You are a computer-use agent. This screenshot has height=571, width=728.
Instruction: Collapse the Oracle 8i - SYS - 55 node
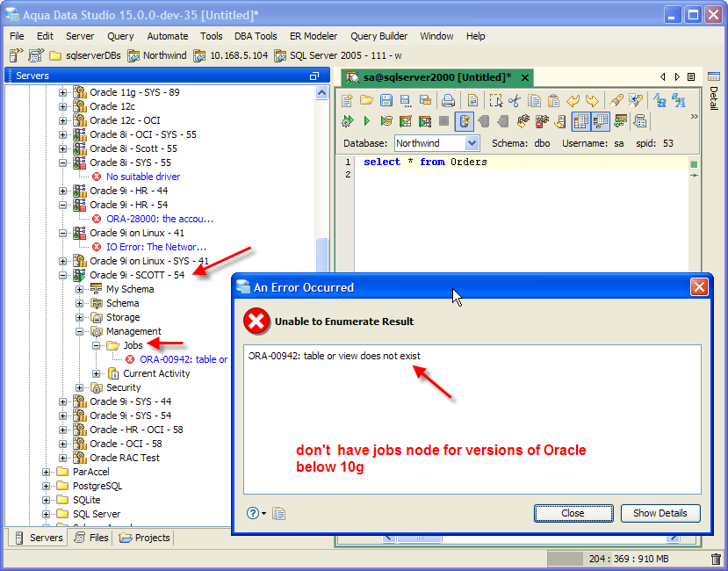pyautogui.click(x=62, y=163)
